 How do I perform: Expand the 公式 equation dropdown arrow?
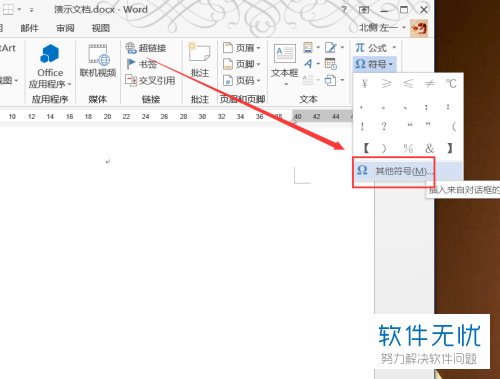pyautogui.click(x=394, y=48)
